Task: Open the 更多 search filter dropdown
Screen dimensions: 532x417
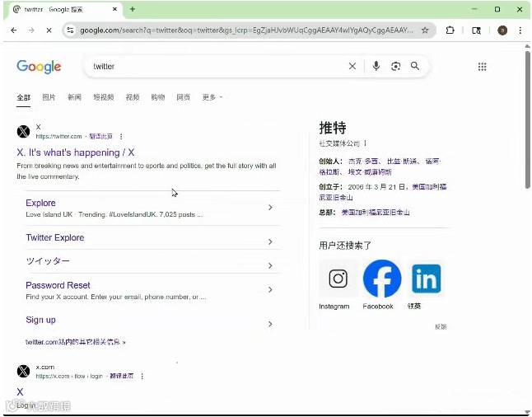Action: [212, 97]
